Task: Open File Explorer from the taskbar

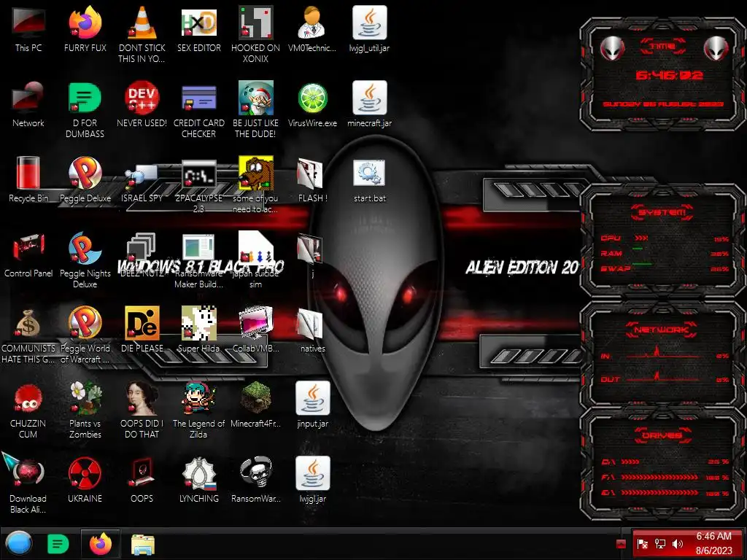Action: 142,544
